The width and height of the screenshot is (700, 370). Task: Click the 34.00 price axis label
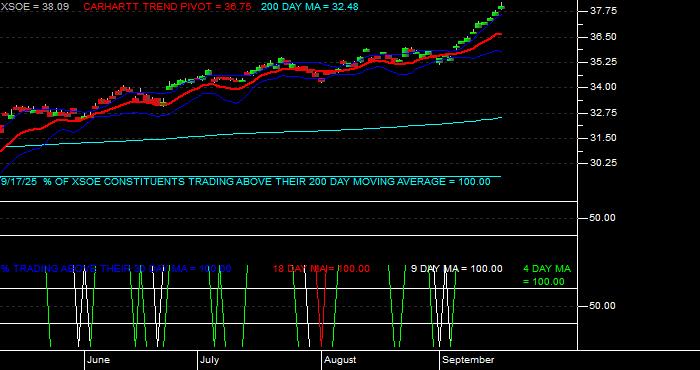603,87
